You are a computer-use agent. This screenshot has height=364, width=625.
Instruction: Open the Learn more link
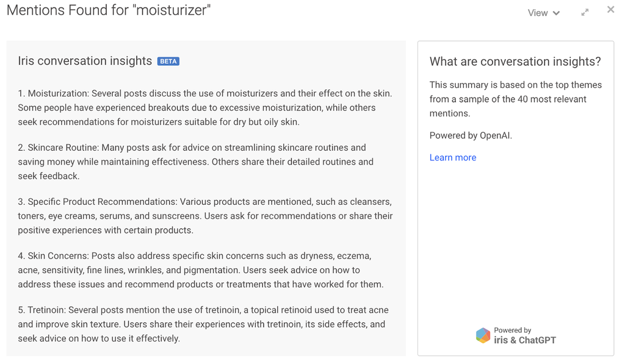click(x=452, y=157)
